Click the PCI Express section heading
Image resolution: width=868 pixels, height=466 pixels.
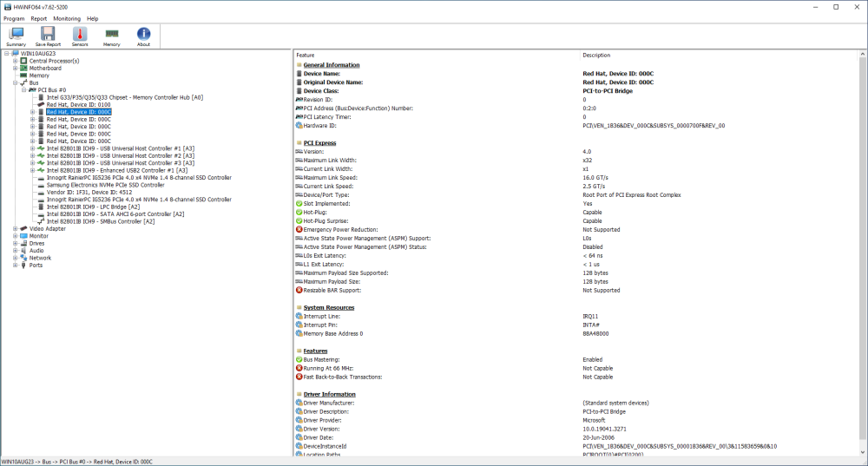(319, 143)
